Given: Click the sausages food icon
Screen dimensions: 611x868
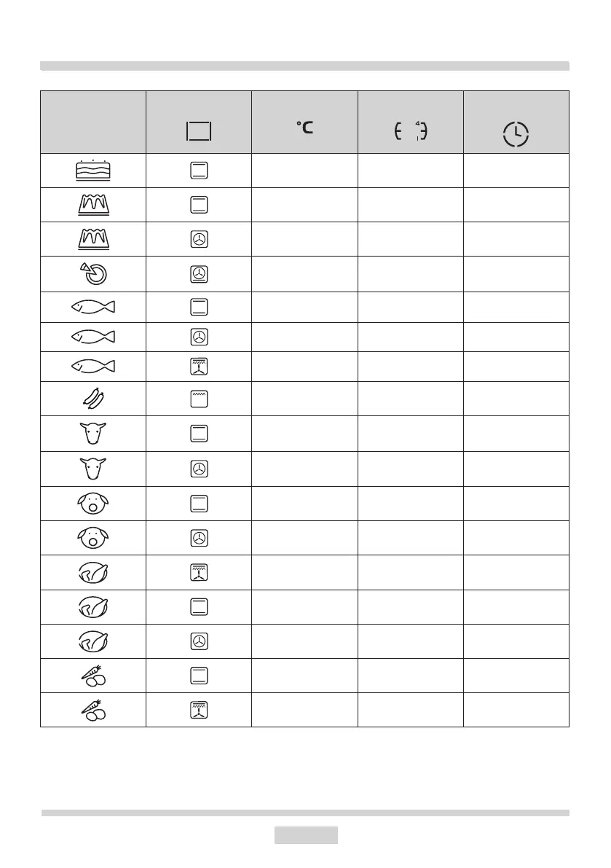Looking at the screenshot, I should (x=93, y=399).
